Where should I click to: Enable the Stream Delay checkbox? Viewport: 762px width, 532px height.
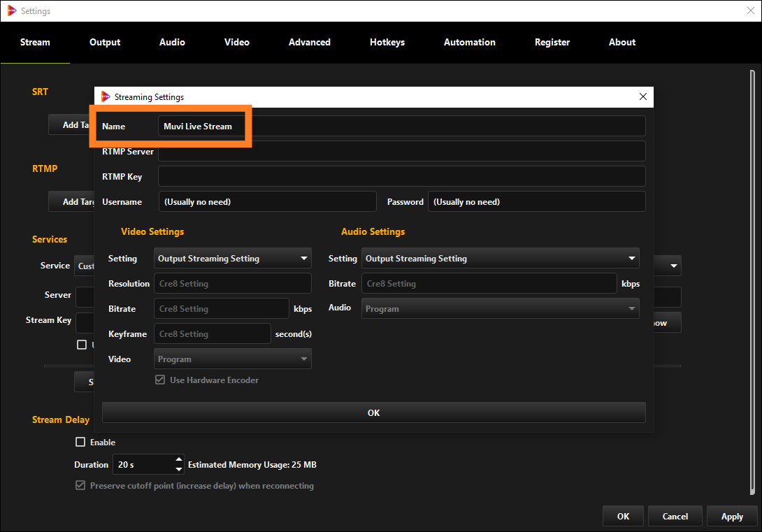(x=80, y=442)
